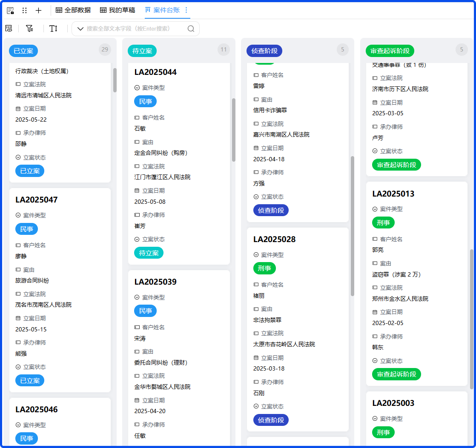Viewport: 476px width, 448px height.
Task: Click the 侦查阶段 column header tag
Action: 264,51
